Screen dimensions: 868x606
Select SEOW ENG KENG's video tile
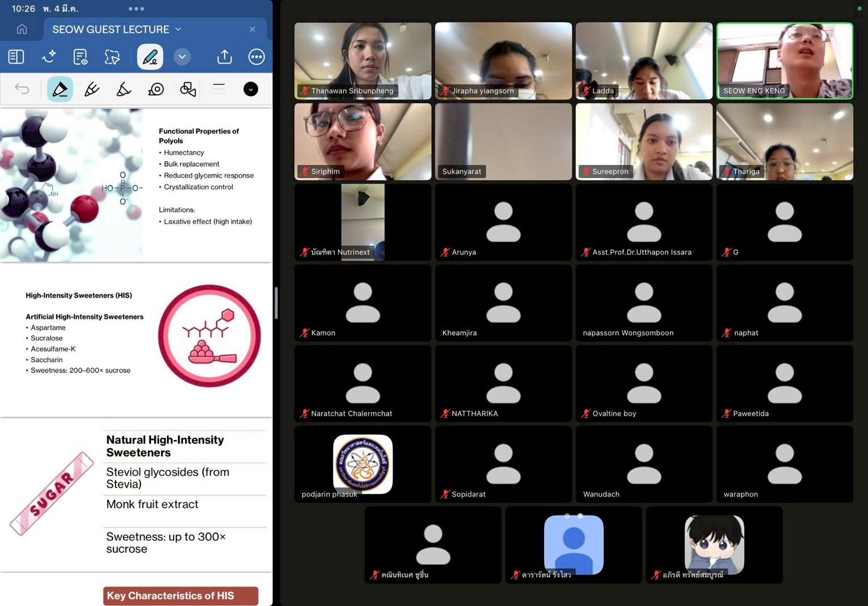coord(785,61)
